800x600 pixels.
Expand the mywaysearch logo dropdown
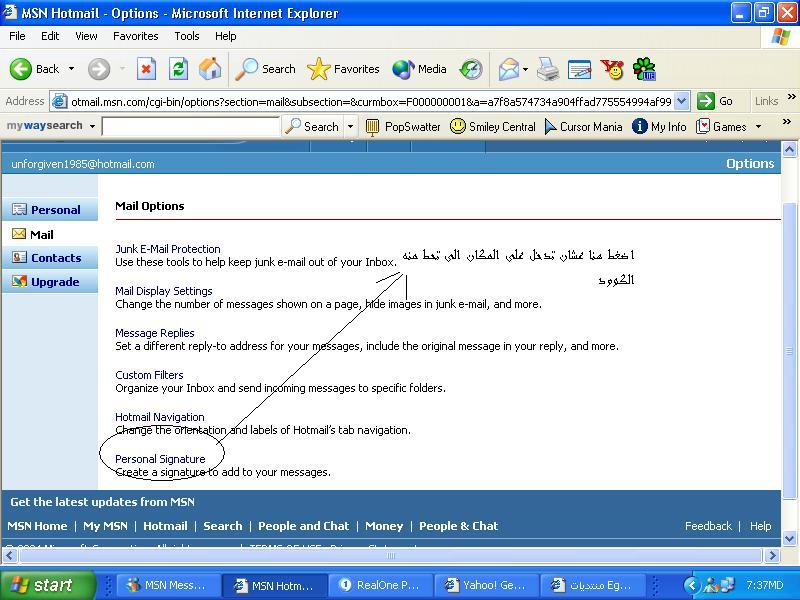point(92,126)
